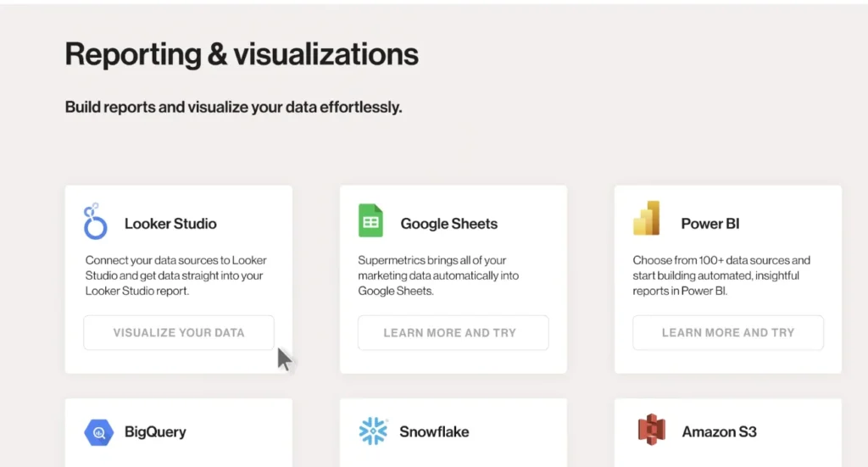
Task: Open the Google Sheets card title
Action: click(x=448, y=224)
